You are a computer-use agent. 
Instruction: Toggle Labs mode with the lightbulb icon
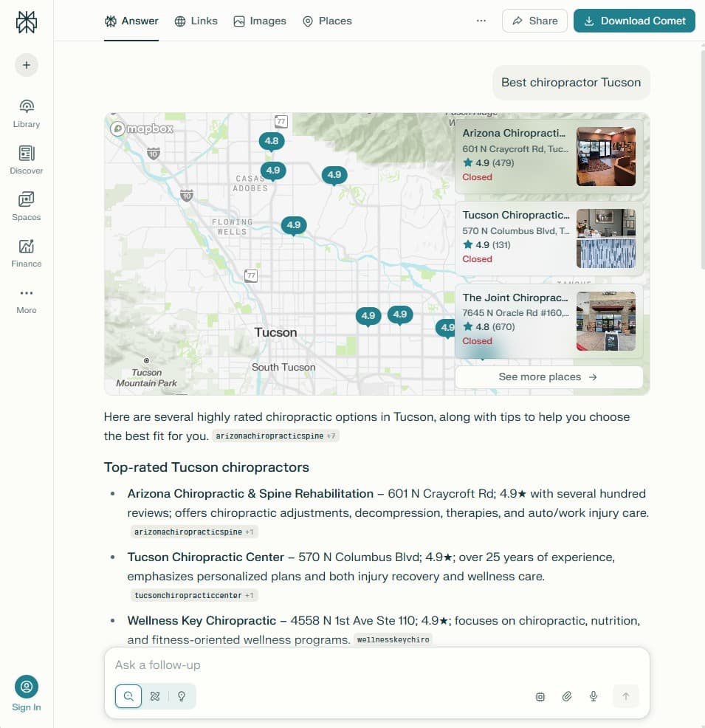(x=181, y=696)
